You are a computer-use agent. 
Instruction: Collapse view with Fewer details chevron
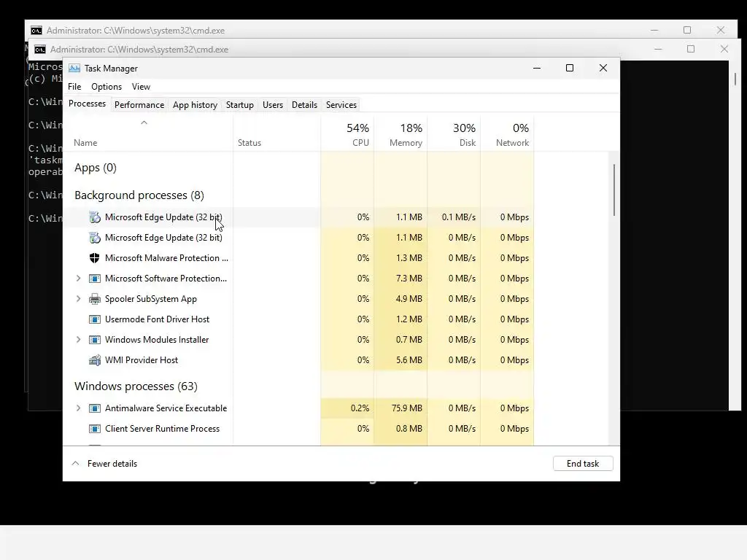[75, 463]
